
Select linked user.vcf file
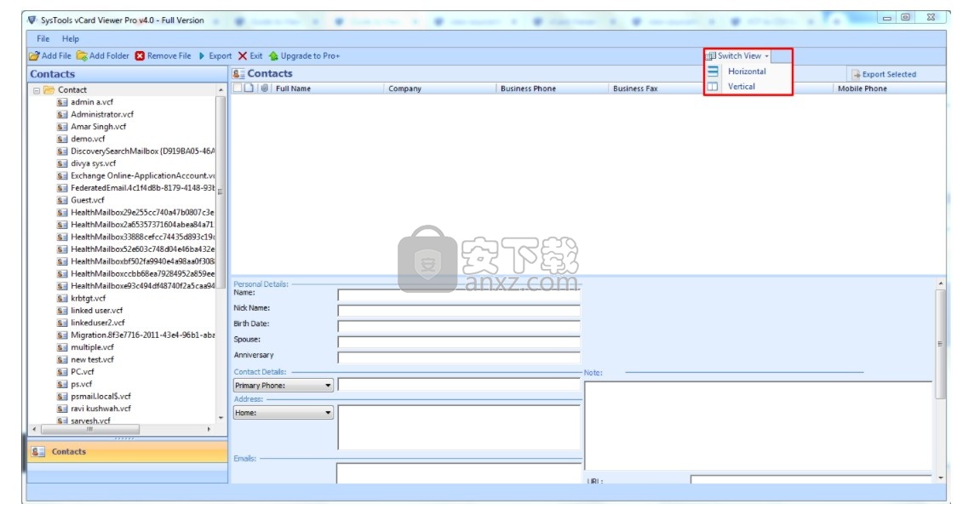[x=96, y=311]
